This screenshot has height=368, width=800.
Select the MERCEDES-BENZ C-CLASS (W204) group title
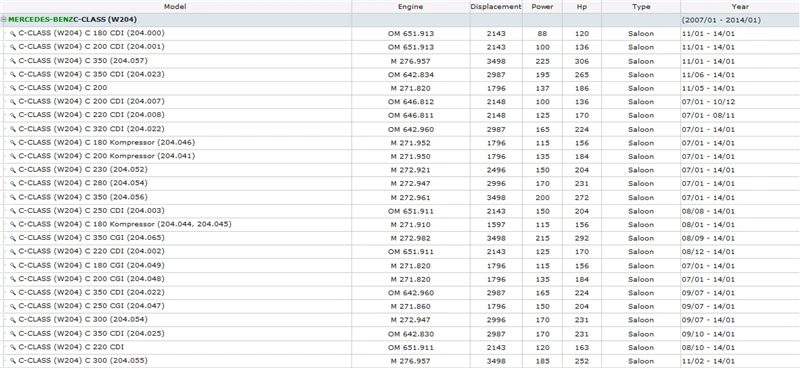pyautogui.click(x=72, y=20)
